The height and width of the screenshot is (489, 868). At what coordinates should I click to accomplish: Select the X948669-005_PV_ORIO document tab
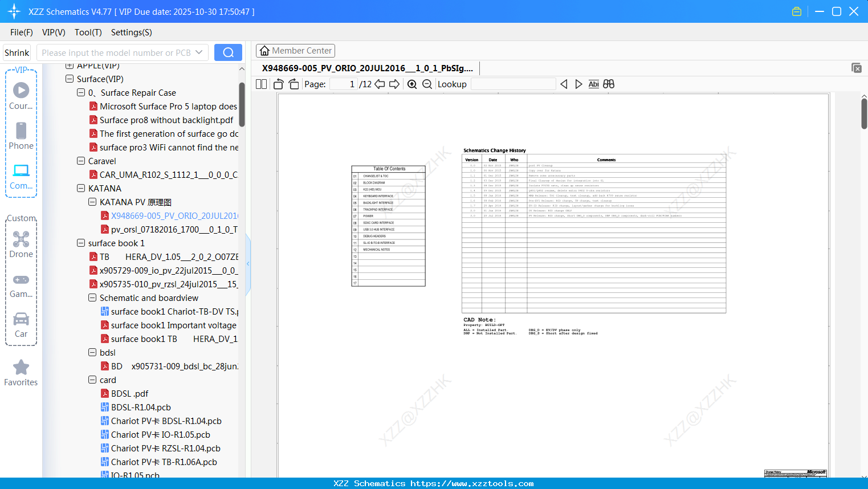[368, 68]
